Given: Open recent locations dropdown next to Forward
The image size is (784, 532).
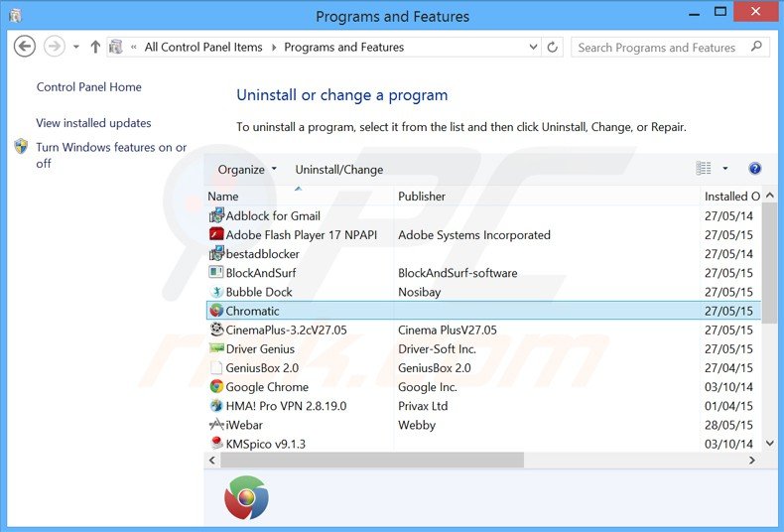Looking at the screenshot, I should 76,47.
